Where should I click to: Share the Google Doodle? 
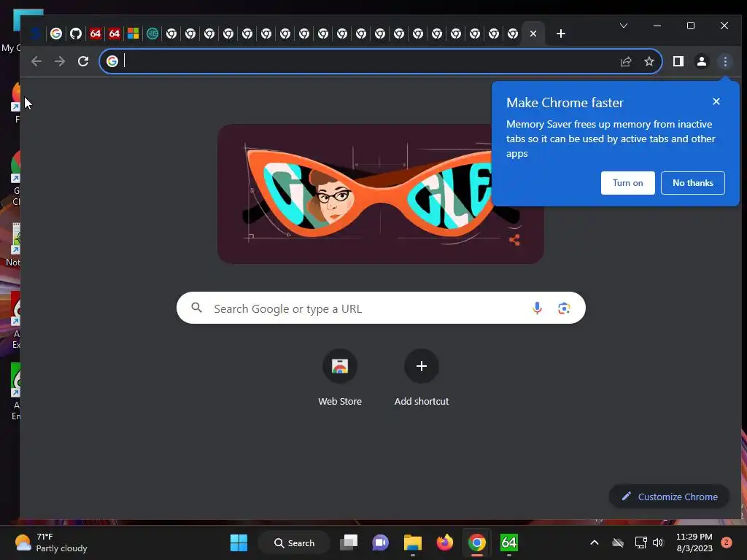point(514,240)
